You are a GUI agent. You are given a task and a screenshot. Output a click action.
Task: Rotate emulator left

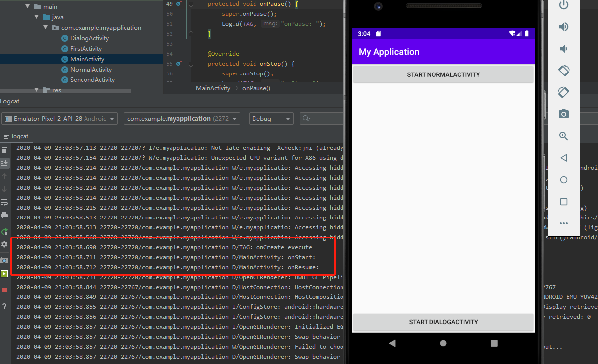563,71
